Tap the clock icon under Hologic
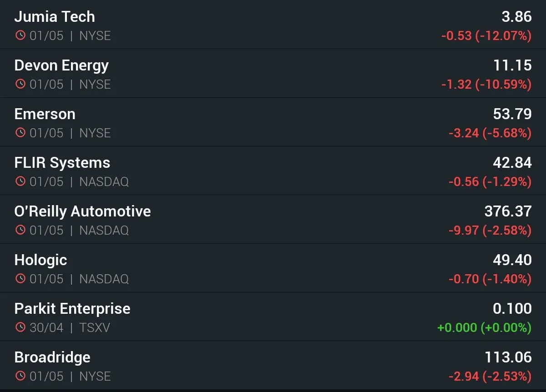546x392 pixels. (20, 279)
